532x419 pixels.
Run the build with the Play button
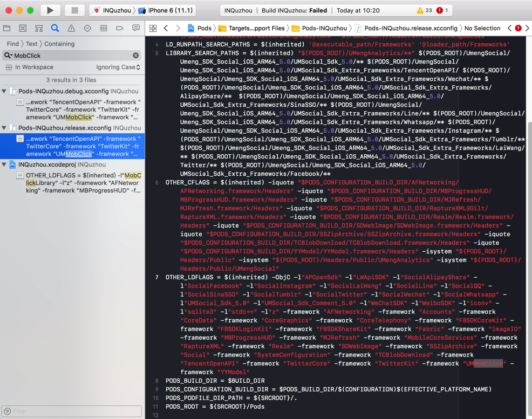(50, 10)
